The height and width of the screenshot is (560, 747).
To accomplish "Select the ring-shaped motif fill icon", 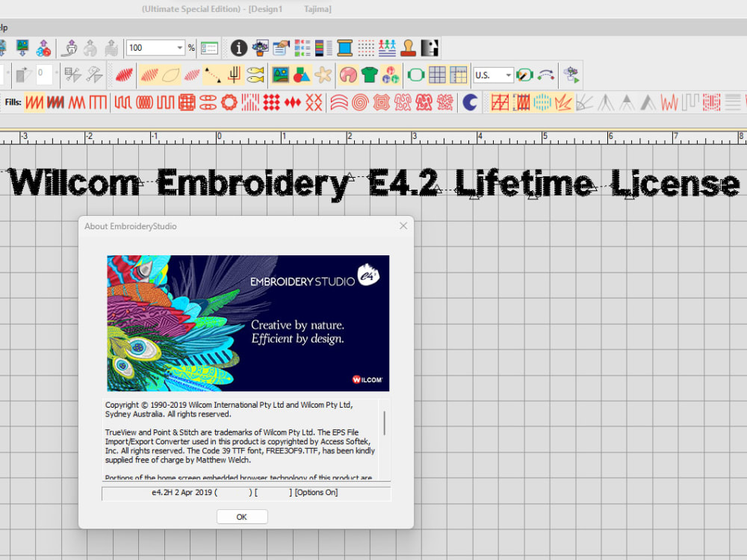I will click(229, 102).
